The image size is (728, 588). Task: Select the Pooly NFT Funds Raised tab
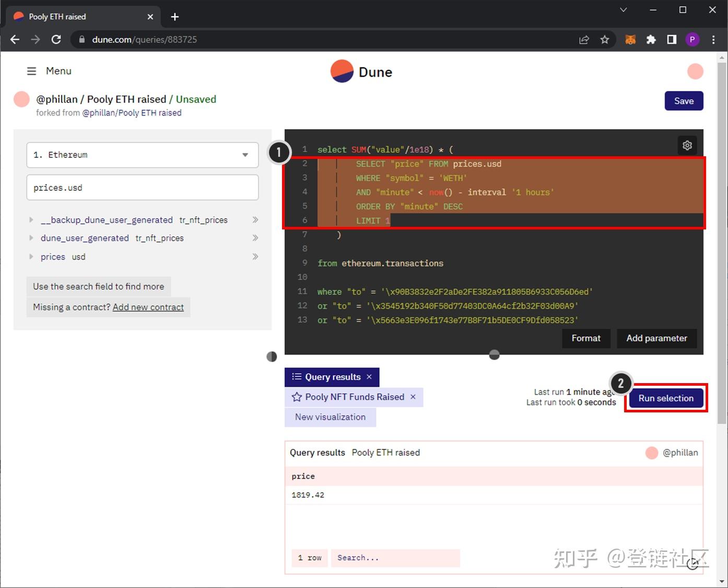click(x=354, y=397)
